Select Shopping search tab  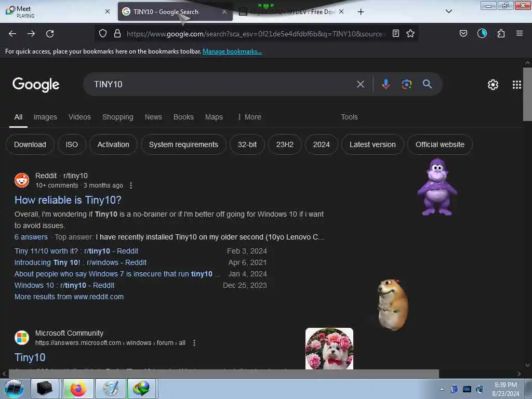pyautogui.click(x=118, y=117)
